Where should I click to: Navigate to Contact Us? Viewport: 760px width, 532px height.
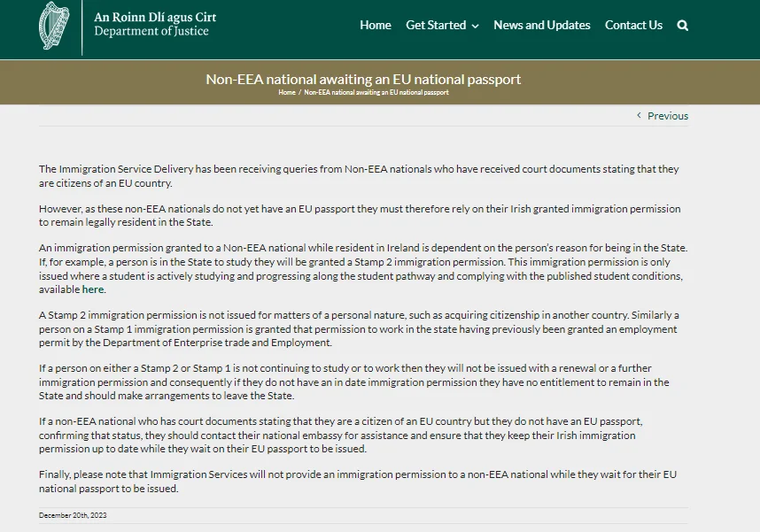click(633, 26)
